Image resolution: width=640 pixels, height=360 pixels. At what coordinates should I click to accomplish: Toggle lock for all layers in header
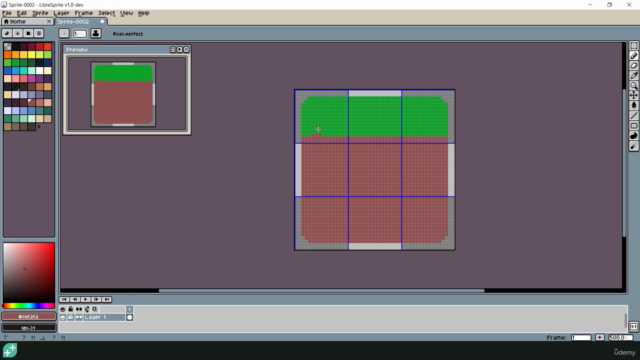[71, 309]
